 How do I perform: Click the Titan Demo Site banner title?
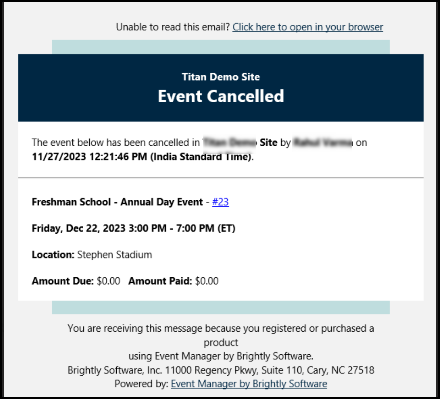pos(221,77)
